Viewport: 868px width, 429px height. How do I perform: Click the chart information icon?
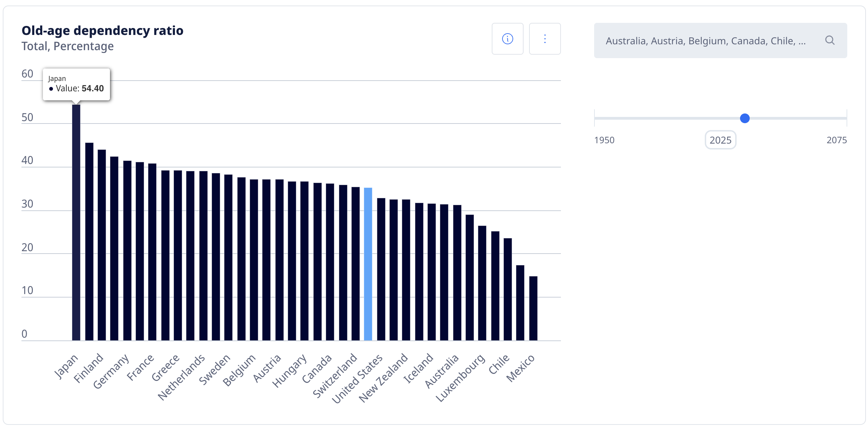(507, 39)
